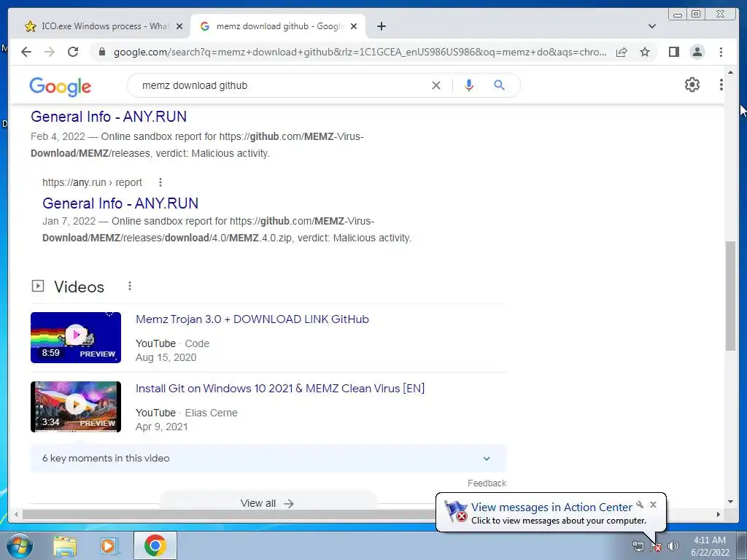Screen dimensions: 747x560
Task: Open the Chrome profile avatar
Action: tap(697, 52)
